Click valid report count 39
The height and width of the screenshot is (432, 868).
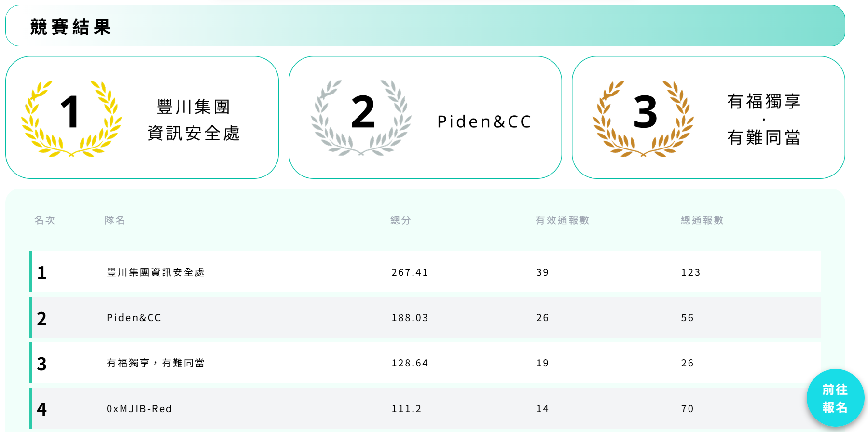(543, 272)
